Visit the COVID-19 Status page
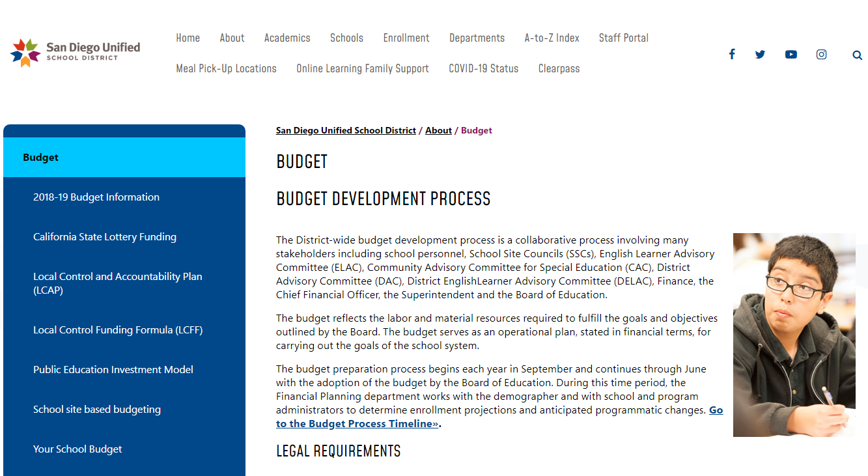 pyautogui.click(x=483, y=68)
